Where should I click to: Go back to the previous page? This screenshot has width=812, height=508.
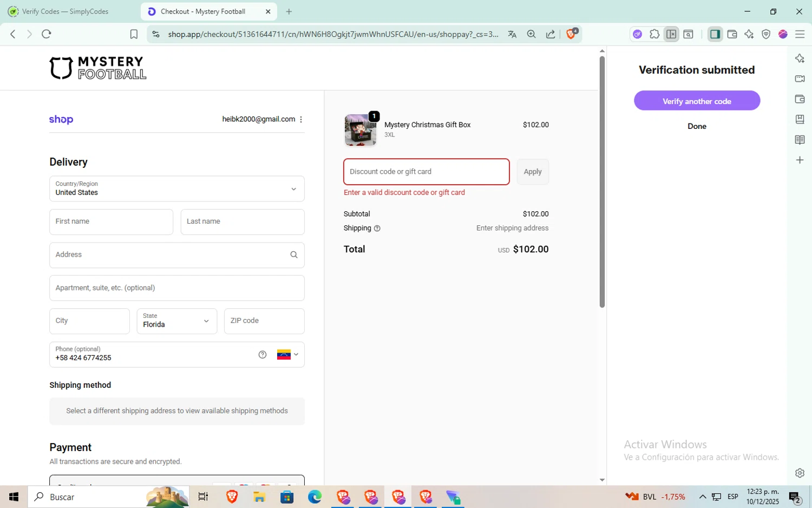click(13, 34)
